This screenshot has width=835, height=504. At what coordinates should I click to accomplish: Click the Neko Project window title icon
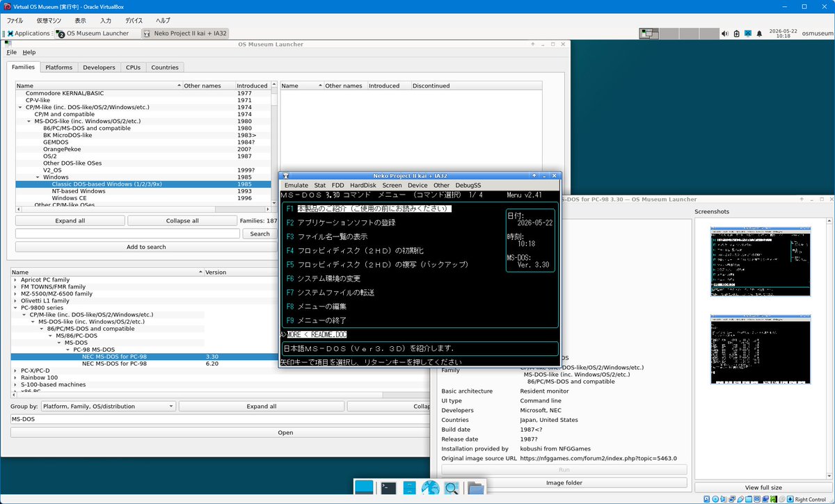click(285, 176)
